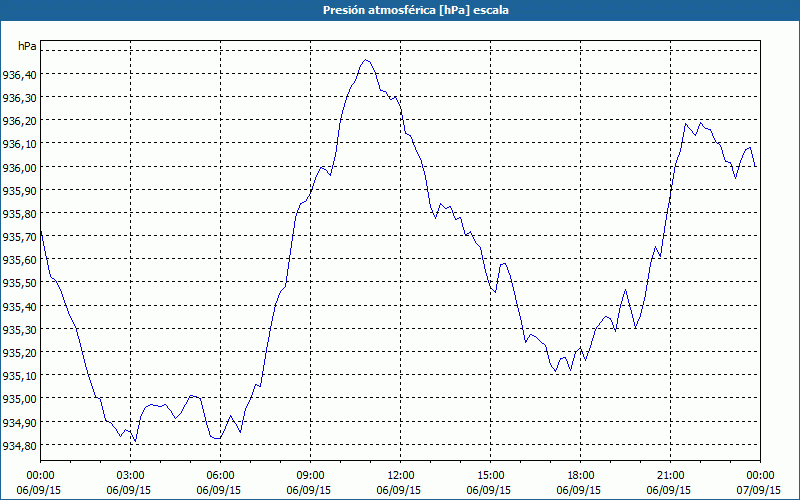Select the hPa unit label

27,46
